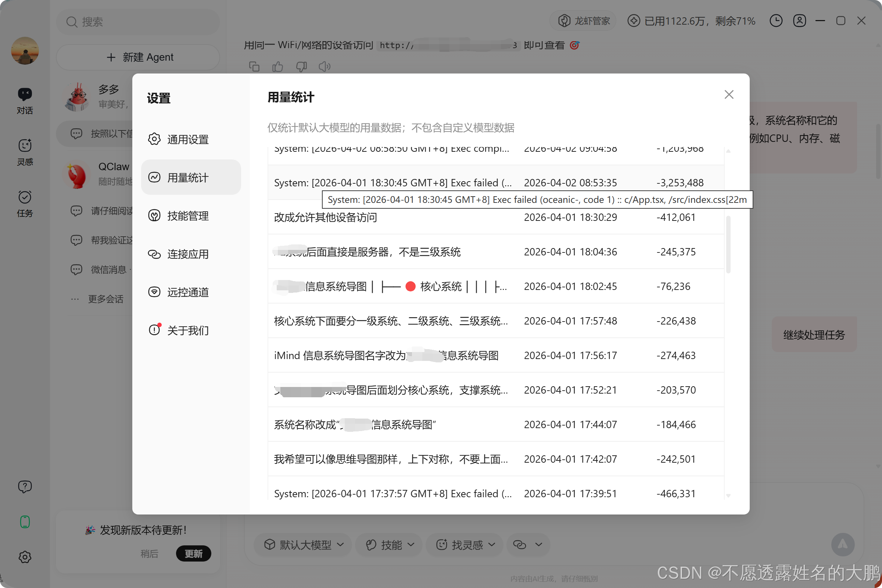
Task: Select 远控通道 in settings menu
Action: click(190, 292)
